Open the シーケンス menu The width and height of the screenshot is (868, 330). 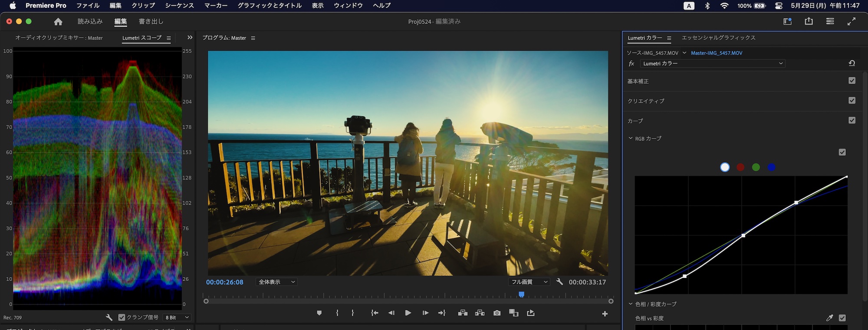(x=179, y=6)
